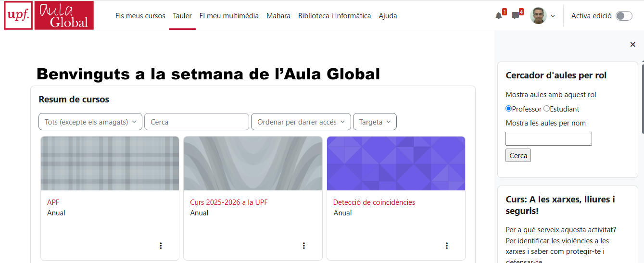The image size is (644, 263).
Task: Select the Tauler tab
Action: tap(182, 16)
